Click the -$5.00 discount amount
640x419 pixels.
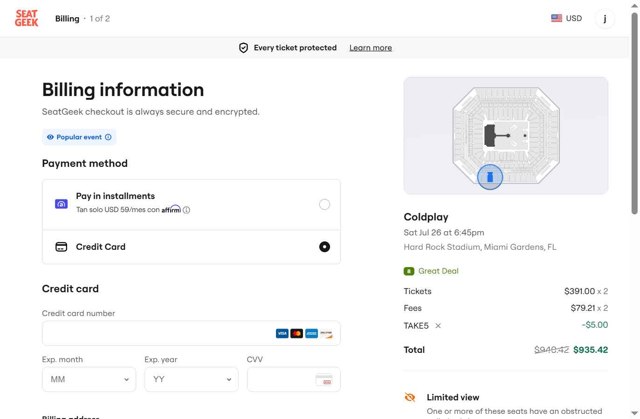[x=595, y=325]
